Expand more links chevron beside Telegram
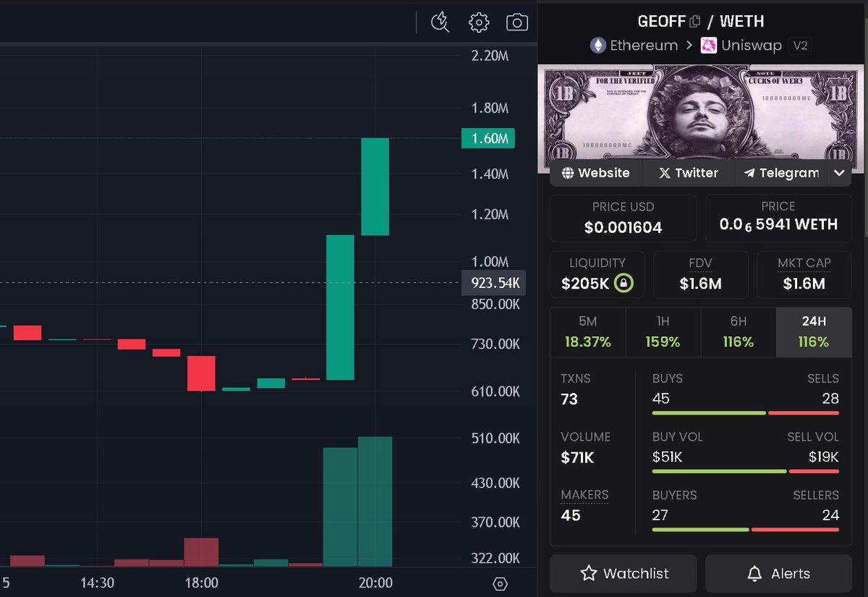The height and width of the screenshot is (597, 868). click(x=839, y=173)
